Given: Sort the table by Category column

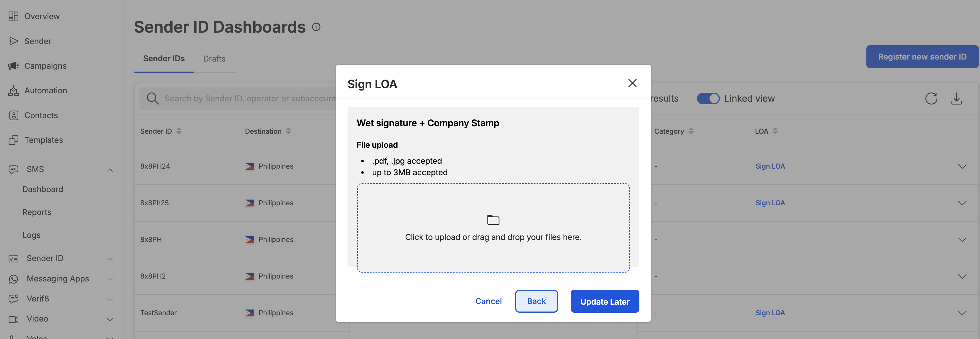Looking at the screenshot, I should pyautogui.click(x=691, y=131).
